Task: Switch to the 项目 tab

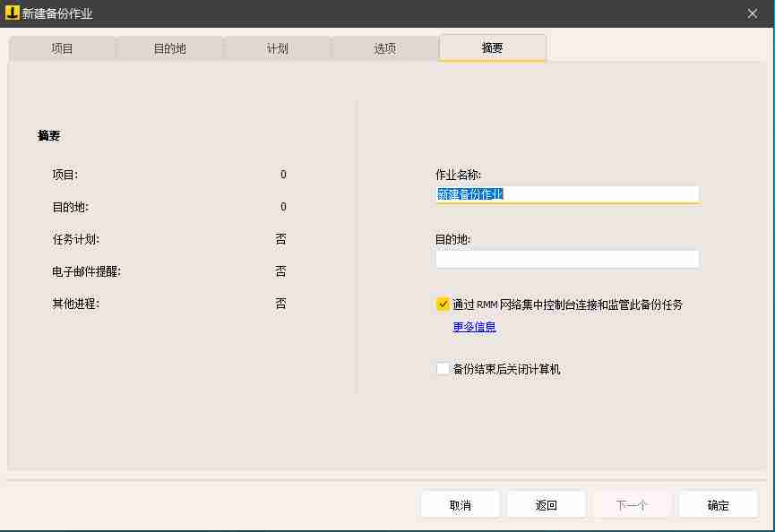Action: click(62, 48)
